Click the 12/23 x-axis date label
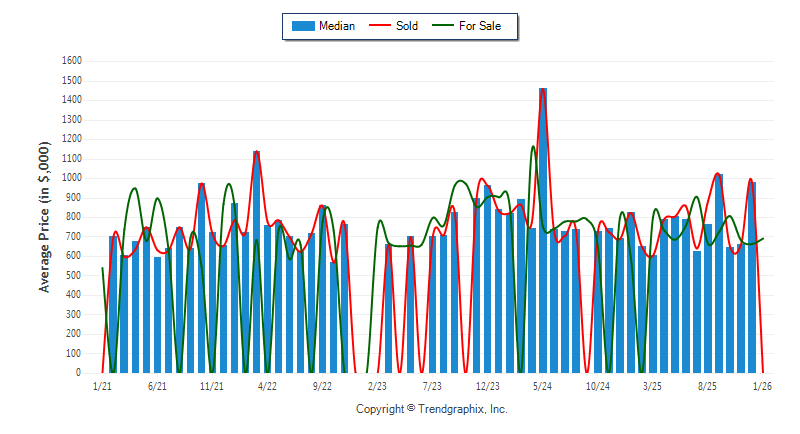Screen dimensions: 800x434 tap(487, 385)
